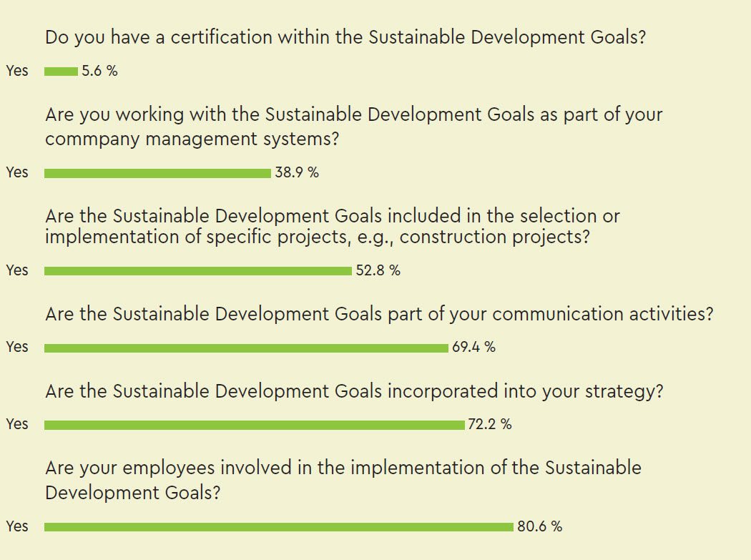Select the incorporated into strategy question
751x560 pixels.
[x=354, y=391]
